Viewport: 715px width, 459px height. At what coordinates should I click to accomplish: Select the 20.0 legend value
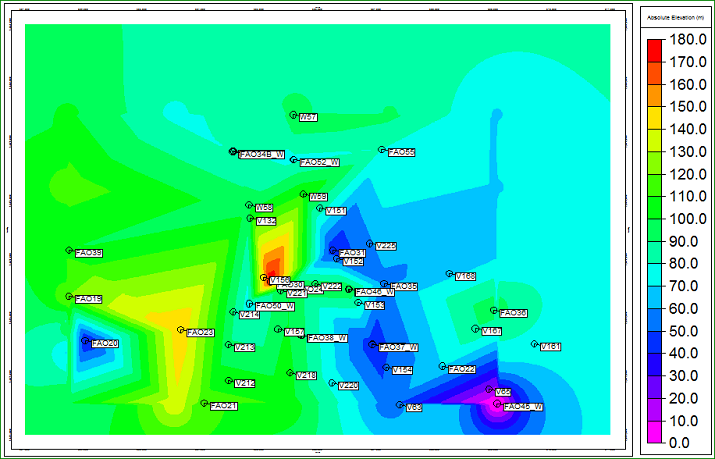point(687,398)
